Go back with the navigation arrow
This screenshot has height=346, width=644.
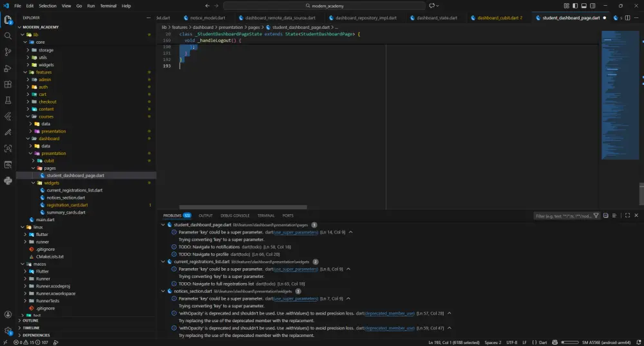point(207,6)
